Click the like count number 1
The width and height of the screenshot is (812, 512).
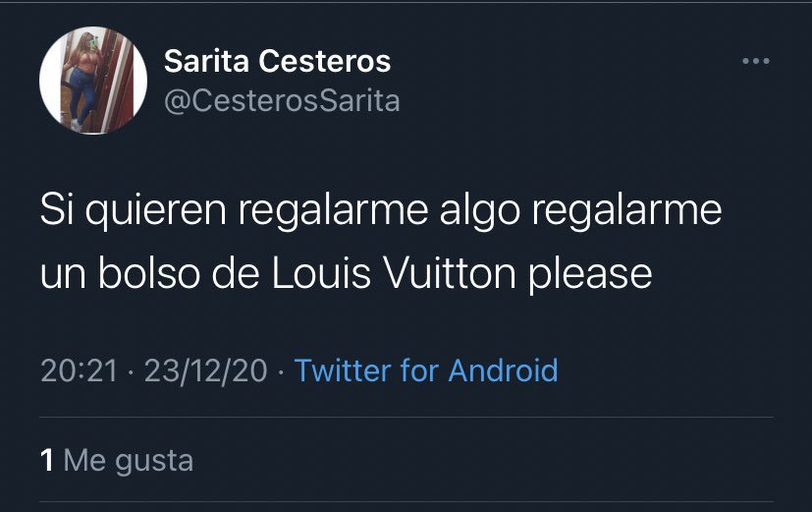[47, 460]
